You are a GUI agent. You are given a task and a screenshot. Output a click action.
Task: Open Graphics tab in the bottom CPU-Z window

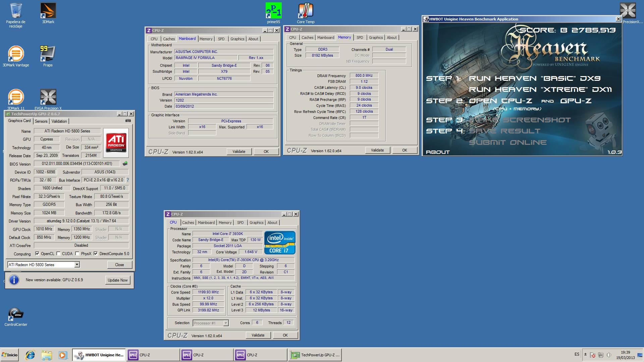256,223
